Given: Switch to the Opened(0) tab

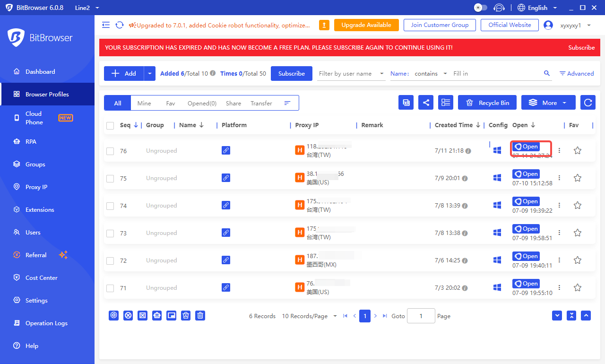Looking at the screenshot, I should (202, 103).
